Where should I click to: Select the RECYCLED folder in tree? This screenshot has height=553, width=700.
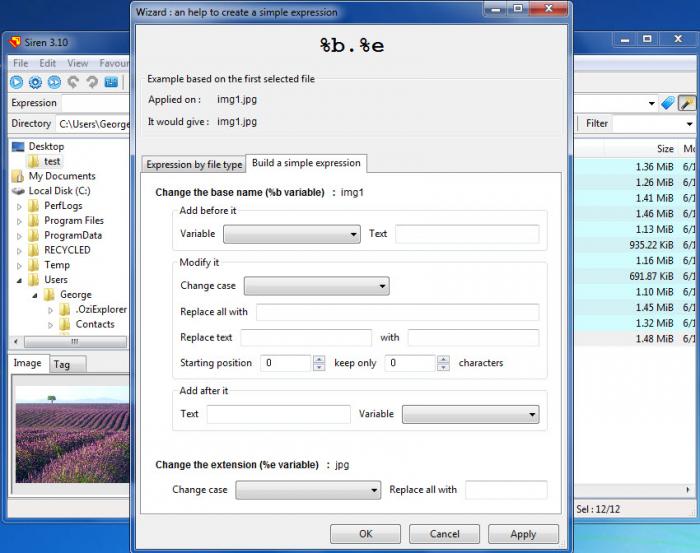[x=67, y=250]
